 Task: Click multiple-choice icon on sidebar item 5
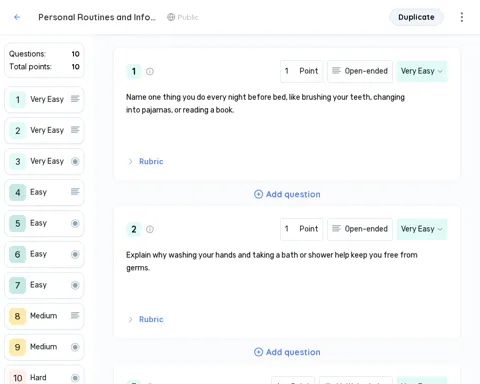[x=75, y=223]
